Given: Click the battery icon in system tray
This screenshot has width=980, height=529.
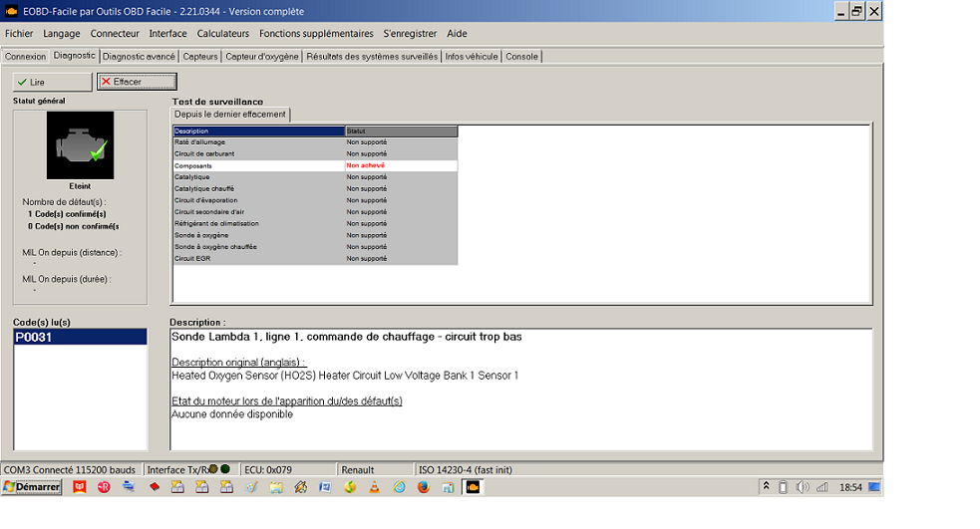Looking at the screenshot, I should pos(783,487).
